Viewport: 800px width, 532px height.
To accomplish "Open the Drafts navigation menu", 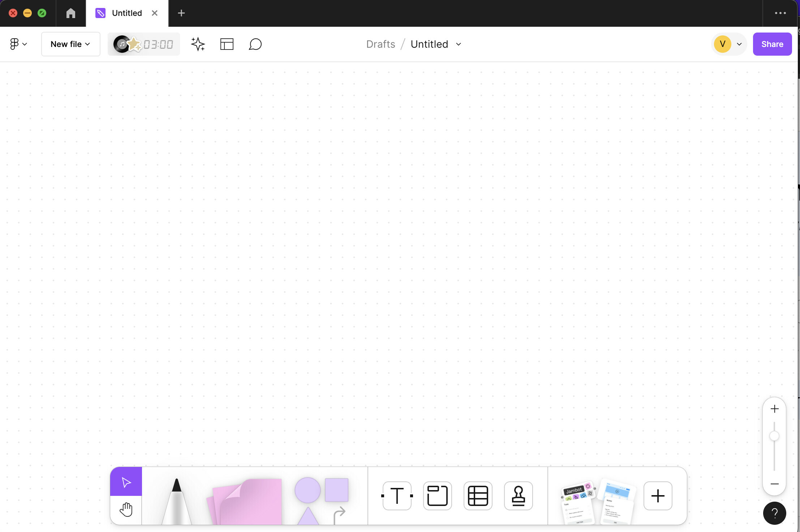I will click(380, 44).
